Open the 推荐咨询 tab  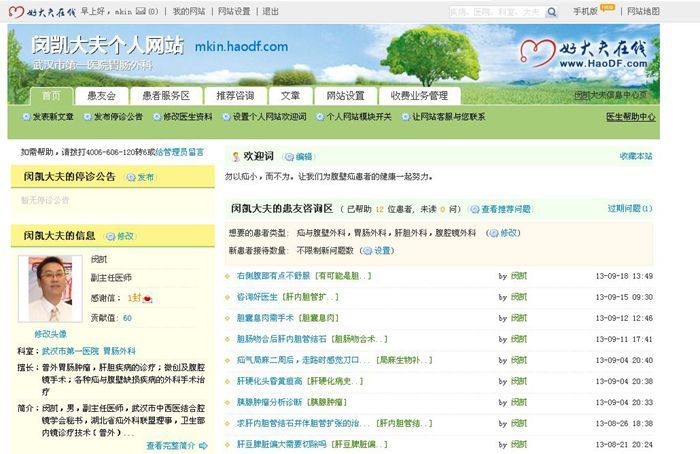pos(235,96)
